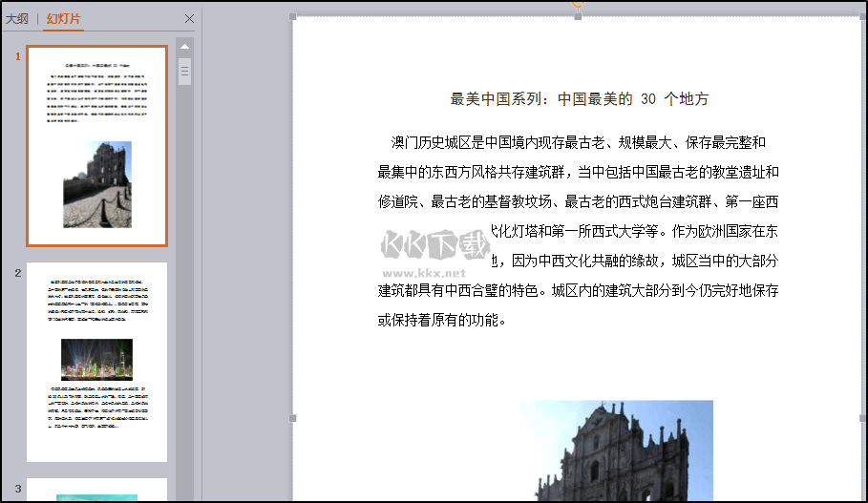Click the night skyline image in slide 2 thumbnail
The height and width of the screenshot is (503, 868).
96,359
